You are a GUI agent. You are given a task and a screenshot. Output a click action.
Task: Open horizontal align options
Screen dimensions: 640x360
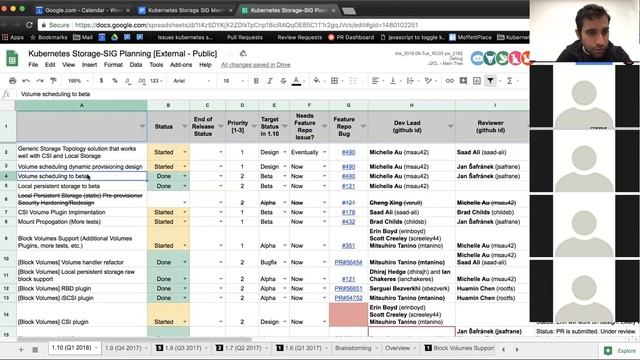pyautogui.click(x=376, y=81)
